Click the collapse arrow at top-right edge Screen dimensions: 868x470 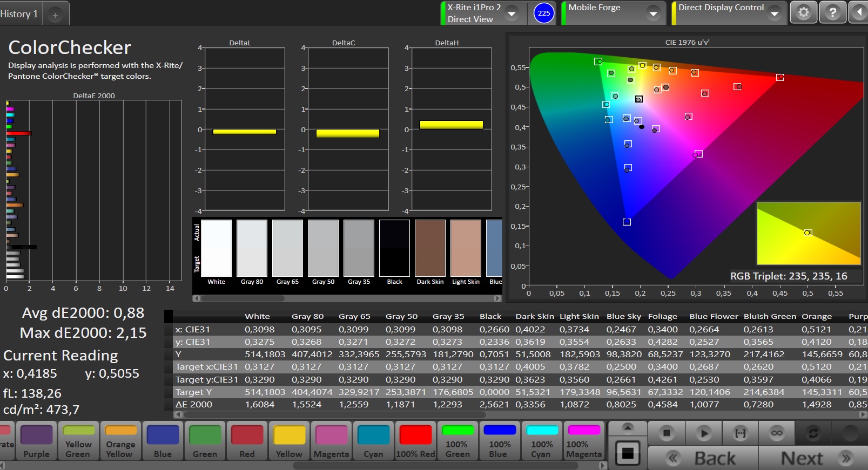(x=859, y=12)
